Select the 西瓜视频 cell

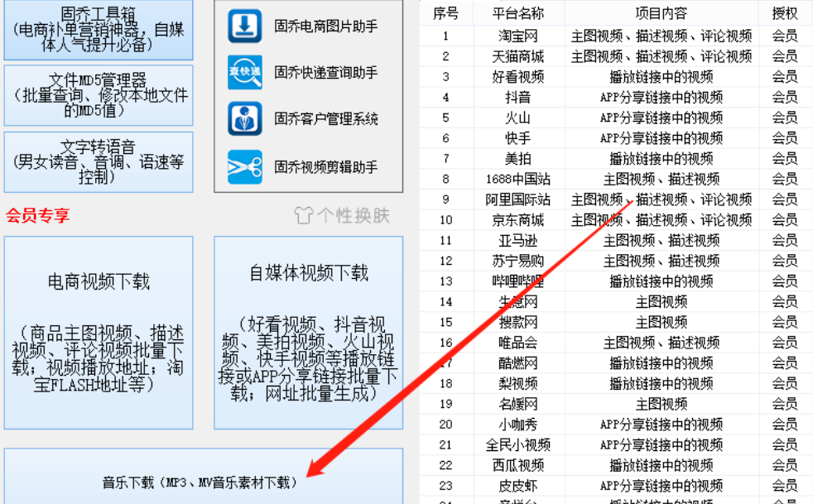click(518, 466)
